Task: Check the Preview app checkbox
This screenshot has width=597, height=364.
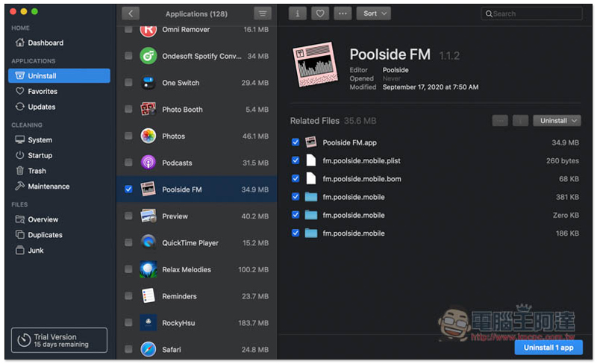Action: (128, 216)
